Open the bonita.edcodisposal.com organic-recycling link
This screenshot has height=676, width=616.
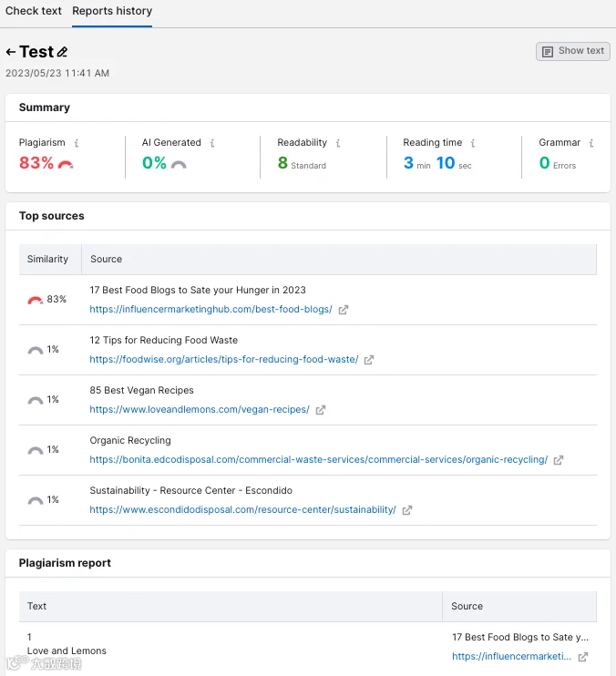tap(318, 460)
